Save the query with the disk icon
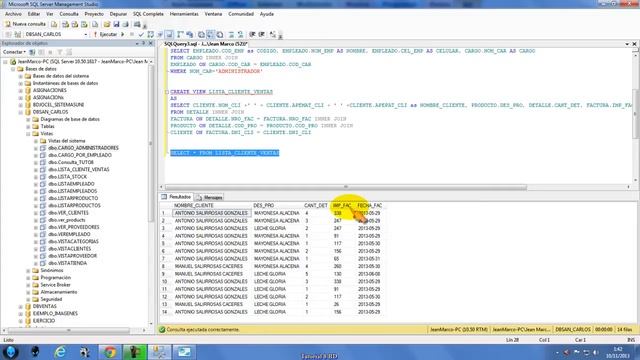This screenshot has height=360, width=640. coord(116,24)
